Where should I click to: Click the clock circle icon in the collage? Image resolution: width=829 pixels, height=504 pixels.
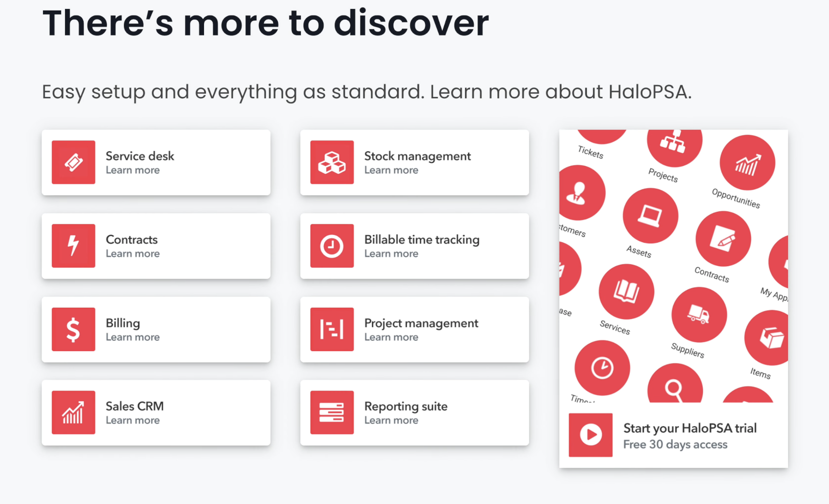coord(602,368)
